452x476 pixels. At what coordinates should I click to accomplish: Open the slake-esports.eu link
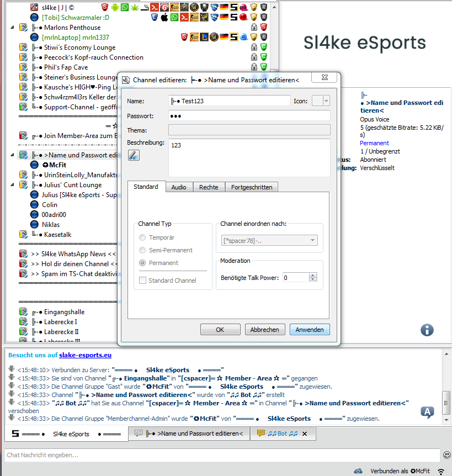[x=85, y=355]
